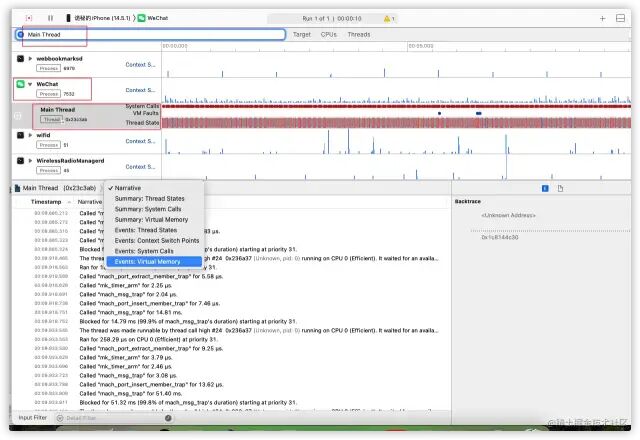Click the record button in the toolbar

29,18
